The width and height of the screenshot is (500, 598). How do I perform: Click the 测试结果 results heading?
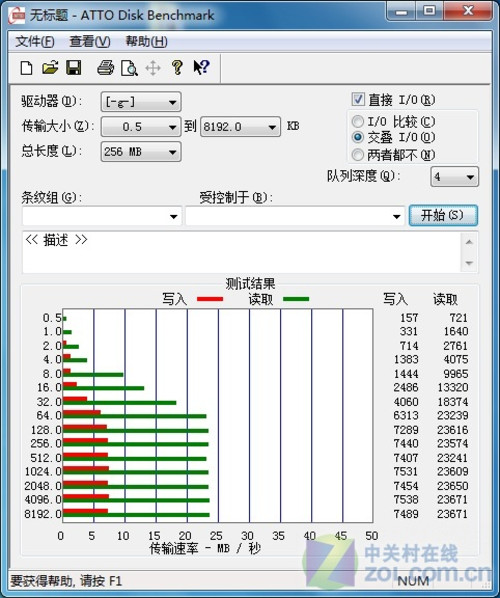(250, 284)
